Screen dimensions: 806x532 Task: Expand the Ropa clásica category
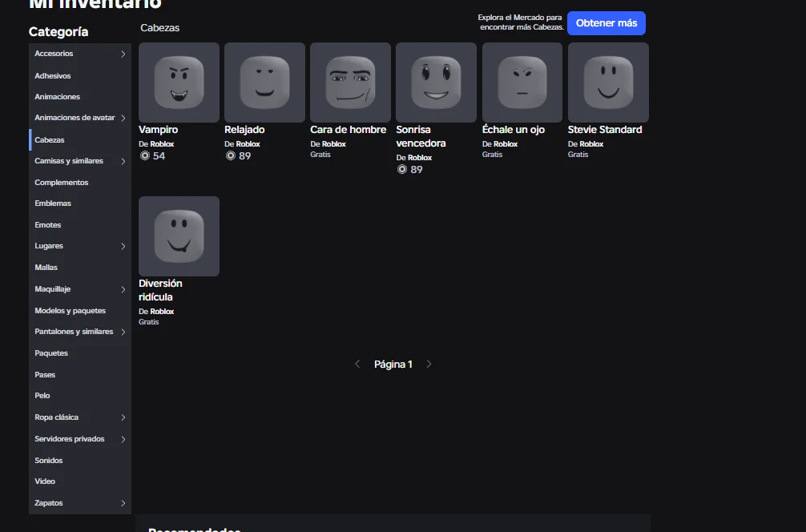point(123,417)
